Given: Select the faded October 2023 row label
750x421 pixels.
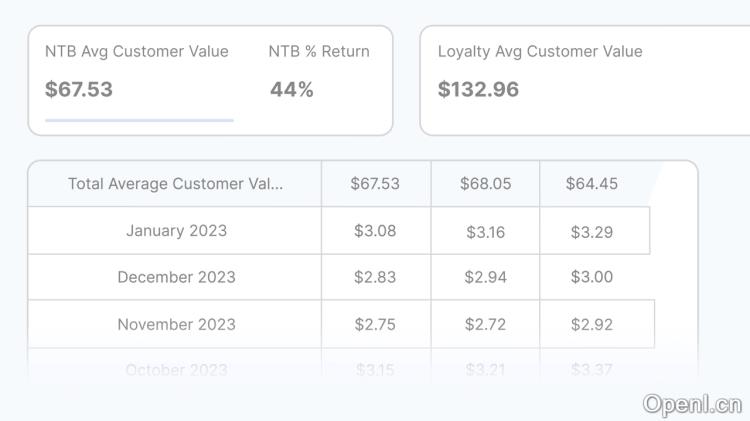Looking at the screenshot, I should [x=176, y=370].
